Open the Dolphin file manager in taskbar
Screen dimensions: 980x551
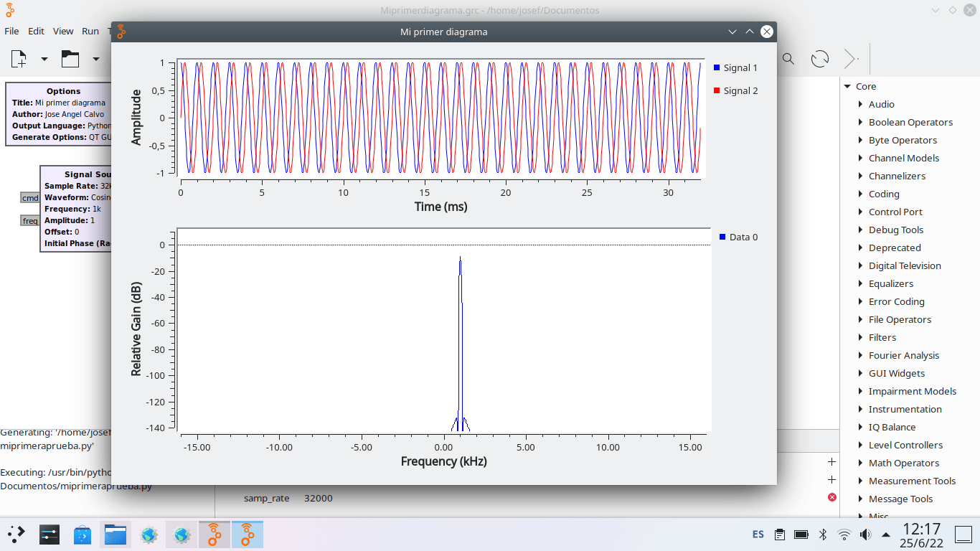(x=116, y=534)
